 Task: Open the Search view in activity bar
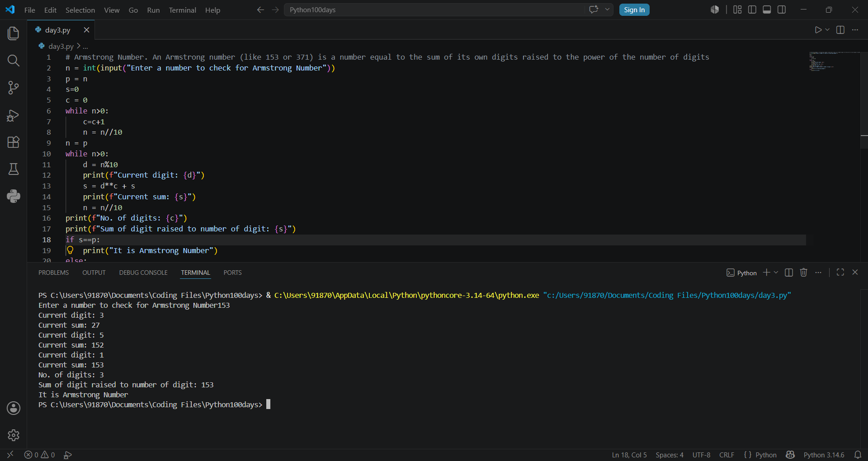click(x=14, y=61)
